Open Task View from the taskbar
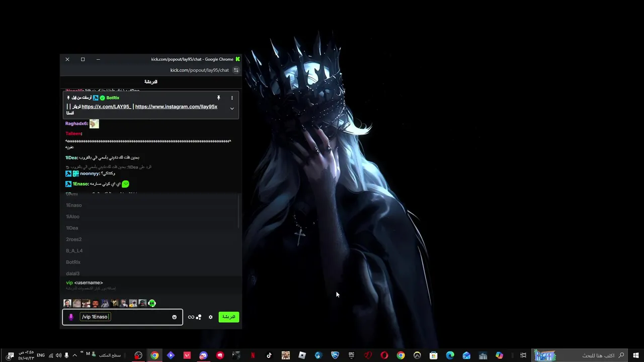This screenshot has height=362, width=644. 523,355
